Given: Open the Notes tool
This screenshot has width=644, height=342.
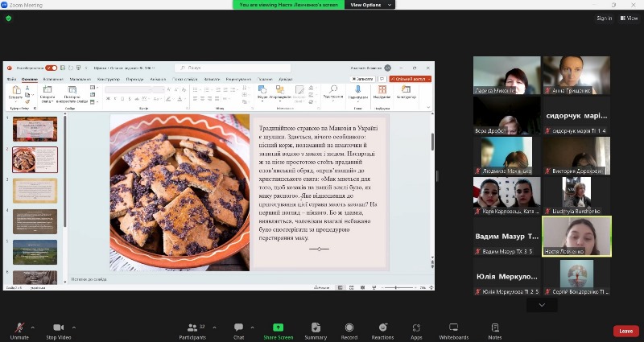Looking at the screenshot, I should tap(494, 330).
